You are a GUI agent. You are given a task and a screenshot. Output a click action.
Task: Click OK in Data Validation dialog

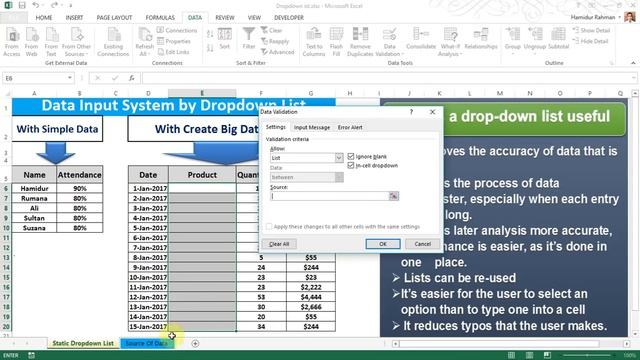click(383, 244)
